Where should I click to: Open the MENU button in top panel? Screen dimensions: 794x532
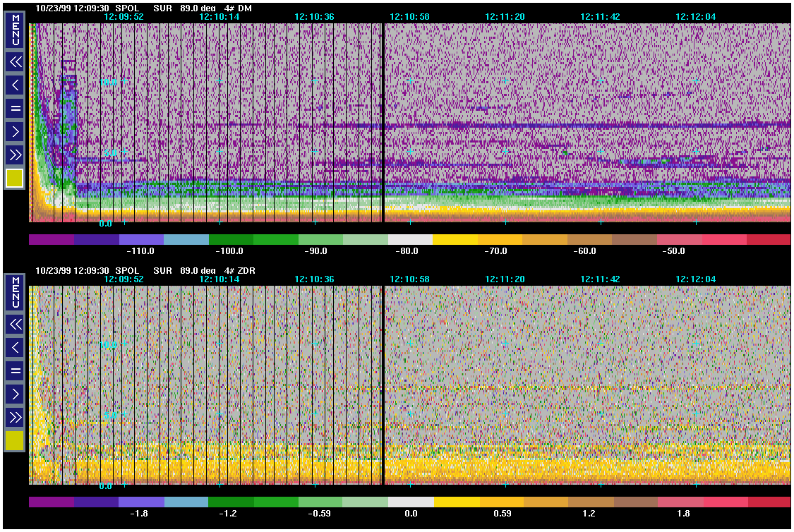[x=16, y=30]
